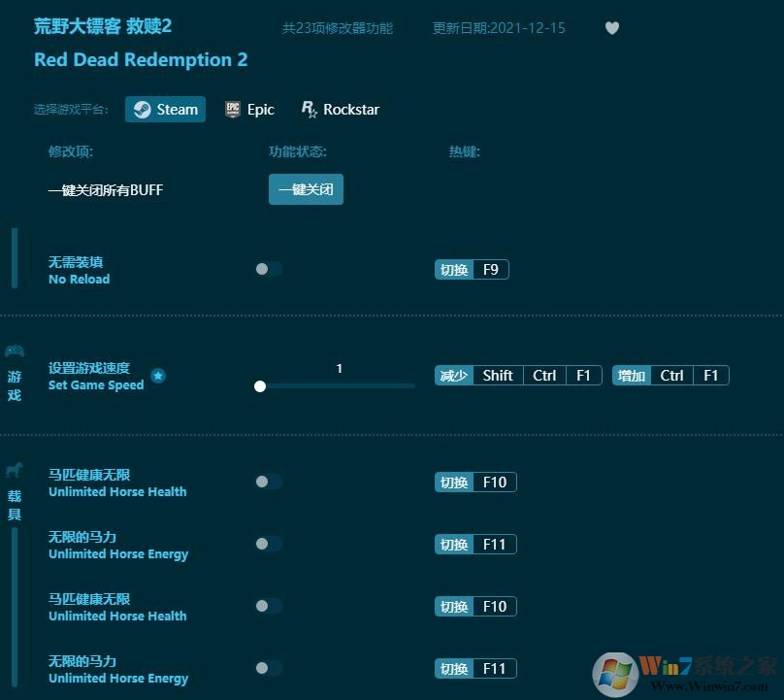Click the 共23项修改器功能 text

[x=338, y=28]
